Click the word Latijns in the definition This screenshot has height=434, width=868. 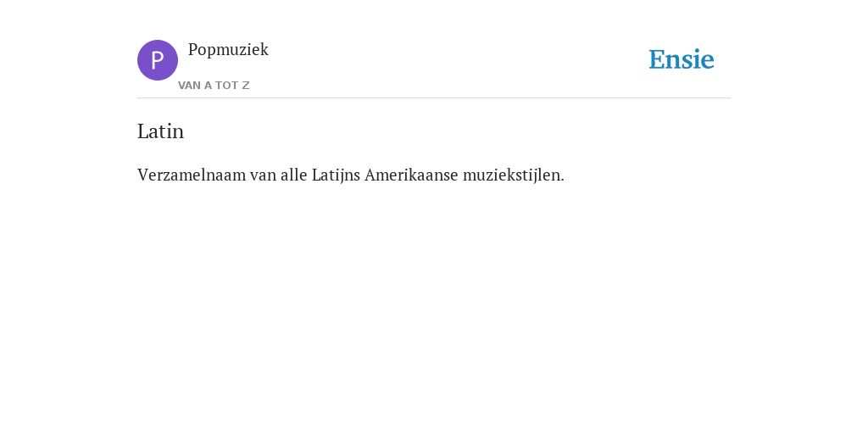[x=336, y=175]
